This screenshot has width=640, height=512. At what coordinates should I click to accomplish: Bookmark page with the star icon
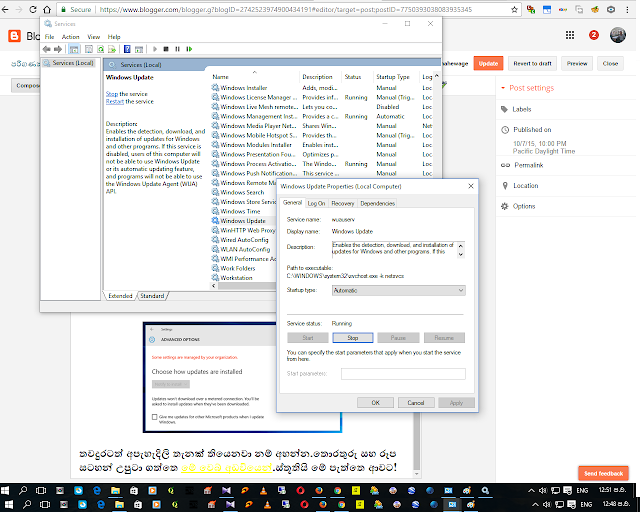pos(514,9)
